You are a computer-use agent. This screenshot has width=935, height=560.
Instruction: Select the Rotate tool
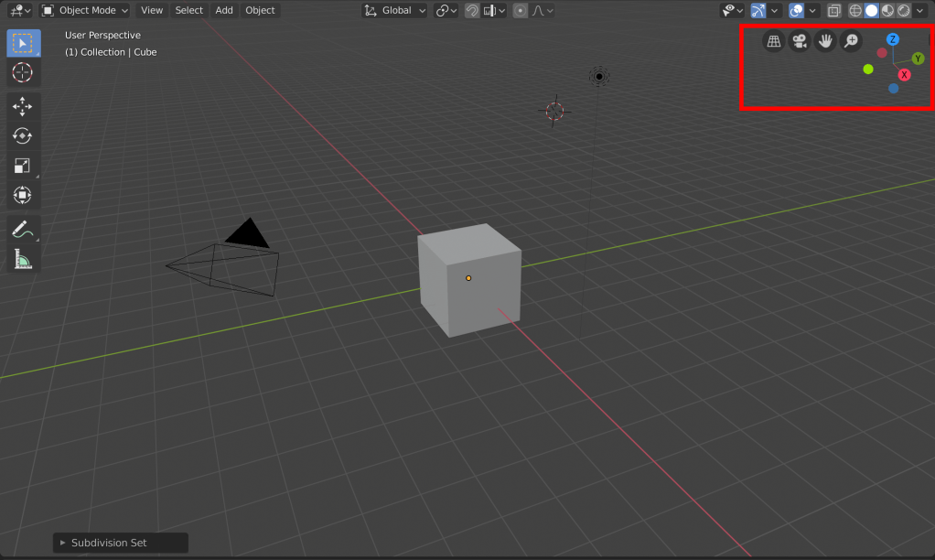tap(22, 135)
